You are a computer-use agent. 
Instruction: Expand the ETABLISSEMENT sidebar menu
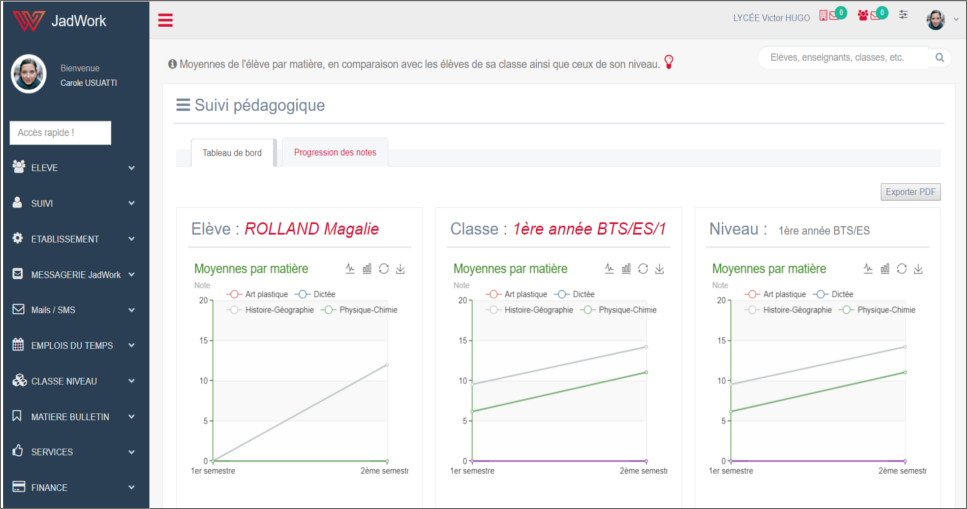click(x=75, y=239)
